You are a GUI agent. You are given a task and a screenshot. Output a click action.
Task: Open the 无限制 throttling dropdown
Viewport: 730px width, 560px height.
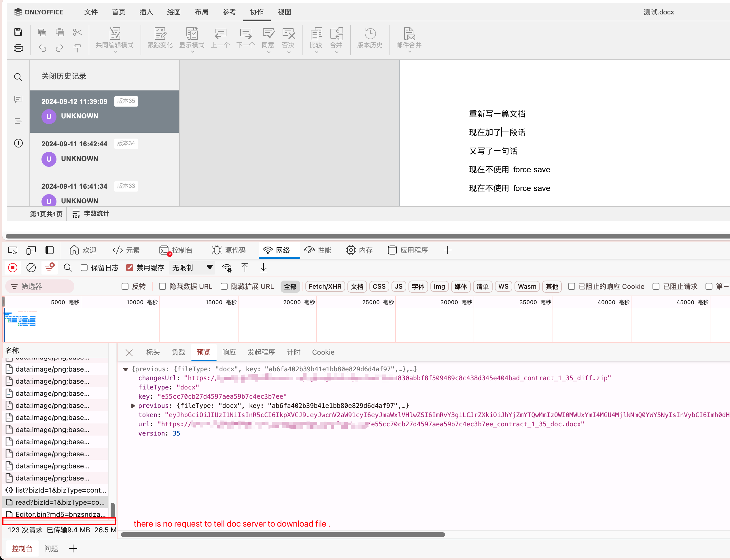(x=192, y=268)
